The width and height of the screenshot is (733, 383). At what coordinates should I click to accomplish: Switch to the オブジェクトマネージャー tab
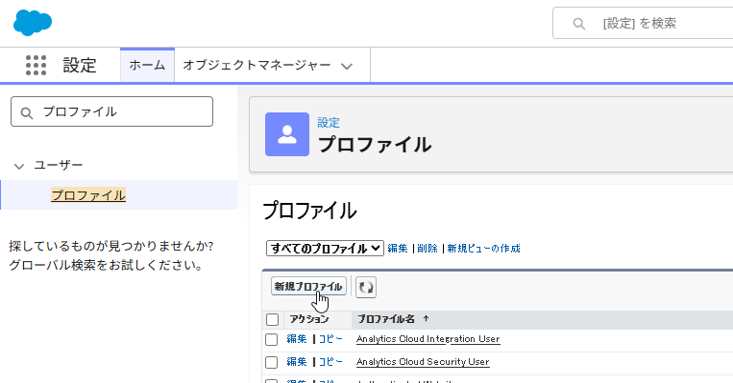257,65
